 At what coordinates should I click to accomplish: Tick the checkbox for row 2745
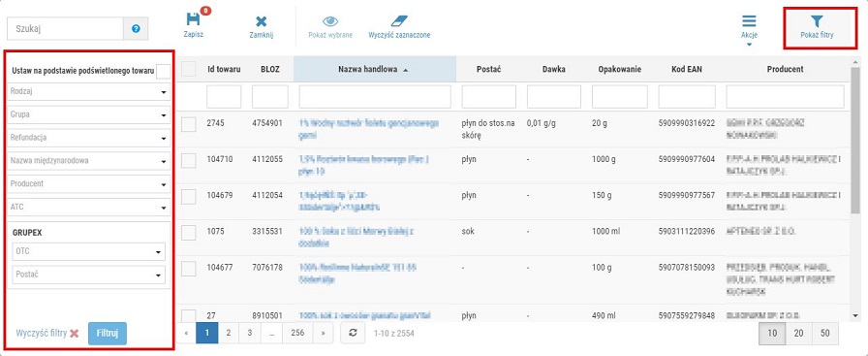tap(189, 124)
